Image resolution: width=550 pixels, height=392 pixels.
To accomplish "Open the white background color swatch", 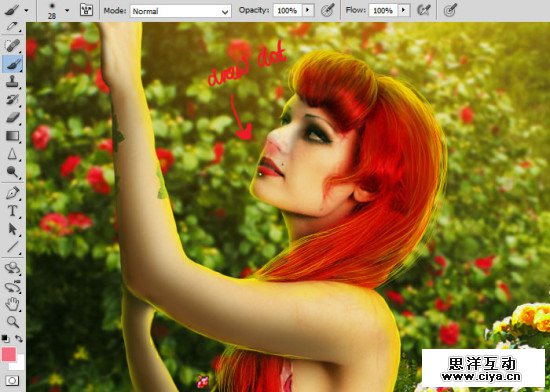I will [x=20, y=365].
